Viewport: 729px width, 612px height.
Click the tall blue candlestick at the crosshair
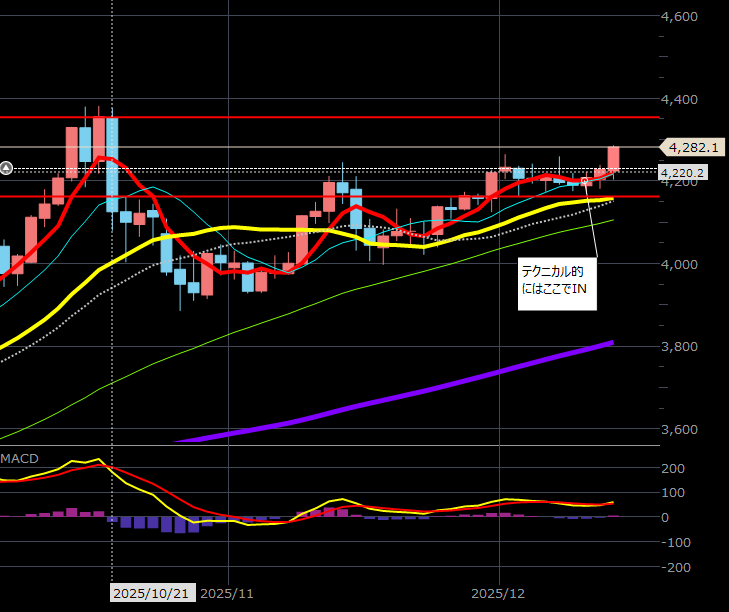(112, 157)
